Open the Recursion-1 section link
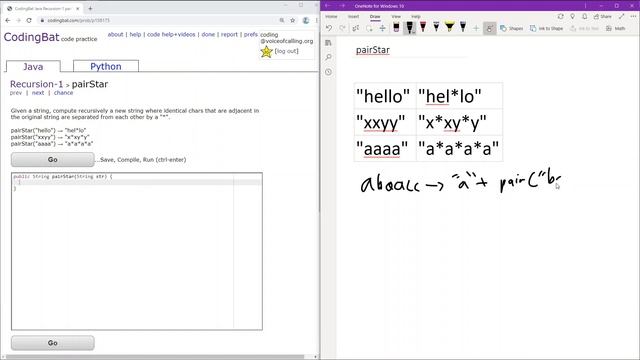Image resolution: width=640 pixels, height=360 pixels. [37, 84]
